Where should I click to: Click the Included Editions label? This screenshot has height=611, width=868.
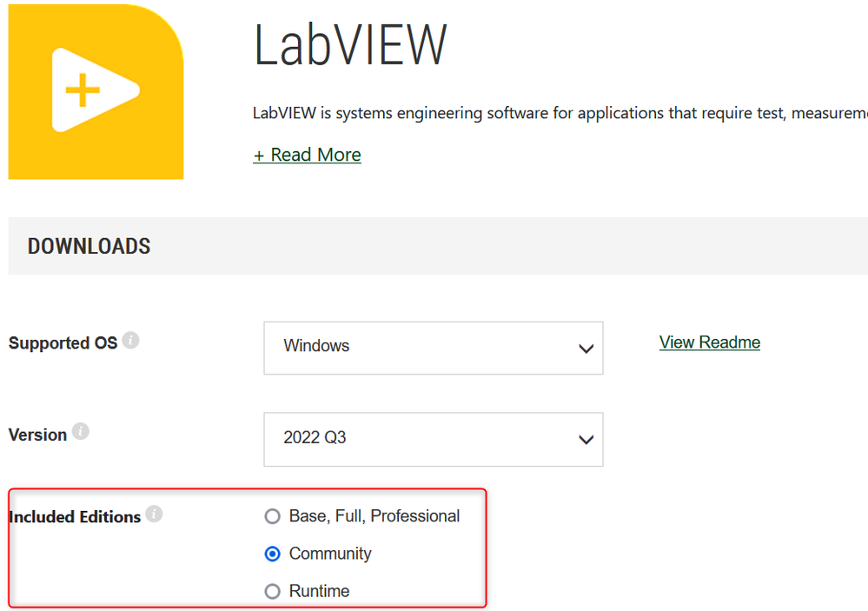point(76,517)
